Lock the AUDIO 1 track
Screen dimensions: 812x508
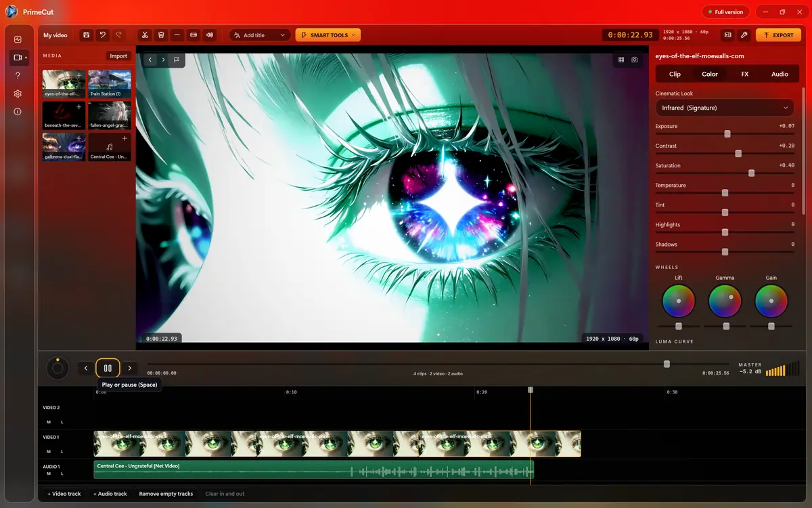pos(62,473)
